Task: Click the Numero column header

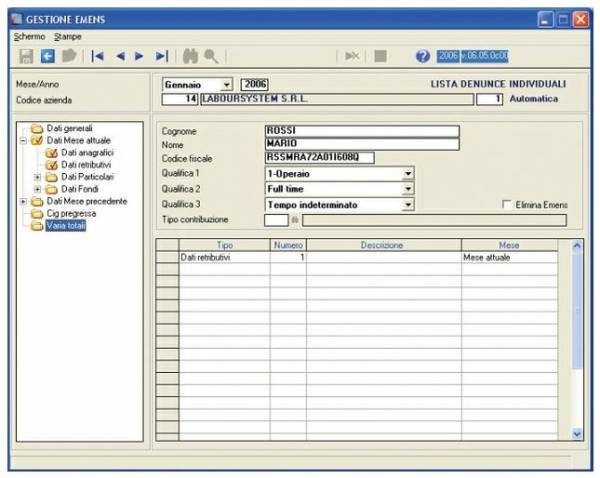Action: pyautogui.click(x=288, y=245)
